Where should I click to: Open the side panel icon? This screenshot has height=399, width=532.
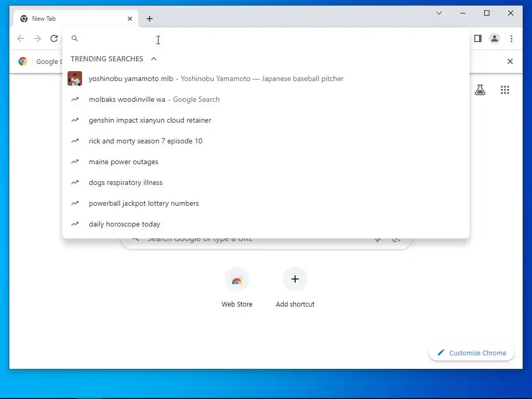tap(478, 38)
